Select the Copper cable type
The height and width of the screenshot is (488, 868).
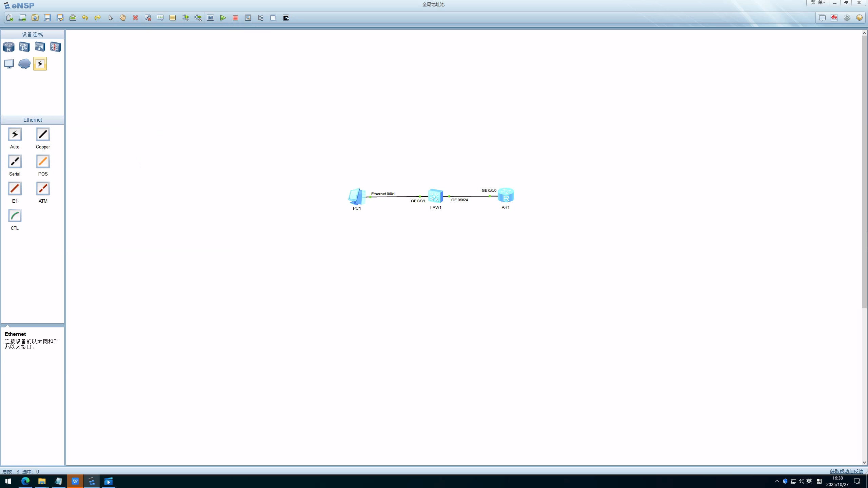tap(43, 135)
